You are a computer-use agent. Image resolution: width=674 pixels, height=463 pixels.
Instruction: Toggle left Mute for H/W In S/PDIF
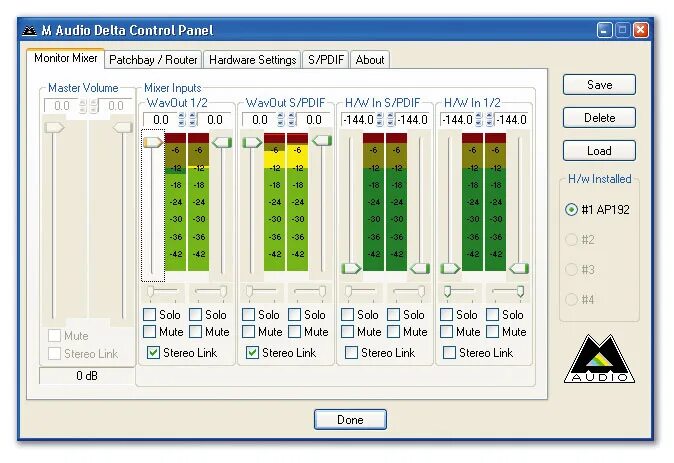click(x=347, y=332)
